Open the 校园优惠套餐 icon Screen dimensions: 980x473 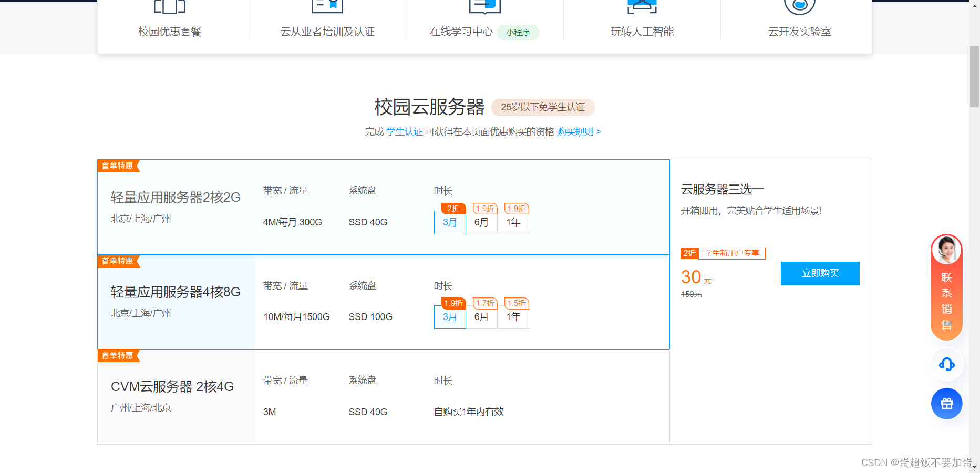coord(169,6)
